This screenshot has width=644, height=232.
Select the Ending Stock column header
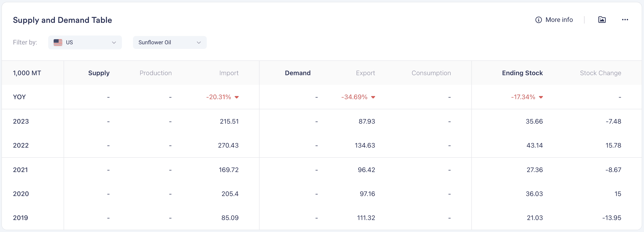click(522, 73)
